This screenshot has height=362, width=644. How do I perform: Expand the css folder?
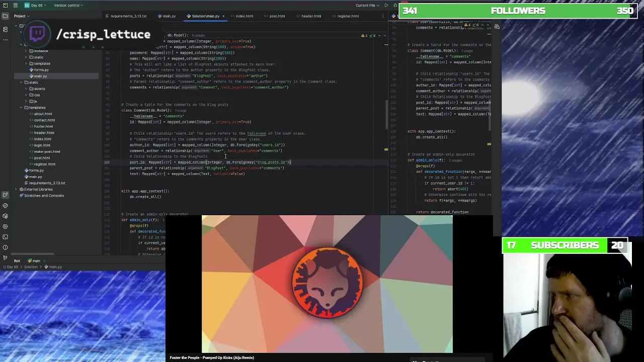pyautogui.click(x=27, y=95)
